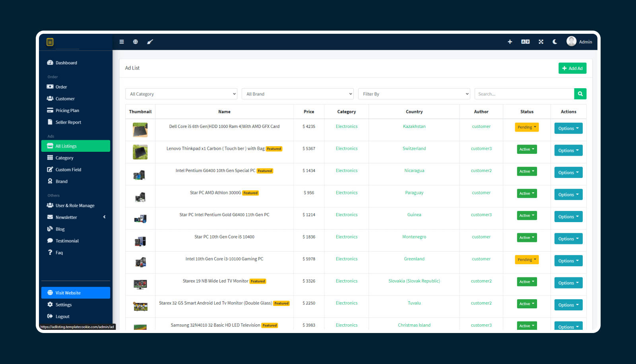Click the Settings gear icon
The image size is (636, 364).
click(50, 304)
